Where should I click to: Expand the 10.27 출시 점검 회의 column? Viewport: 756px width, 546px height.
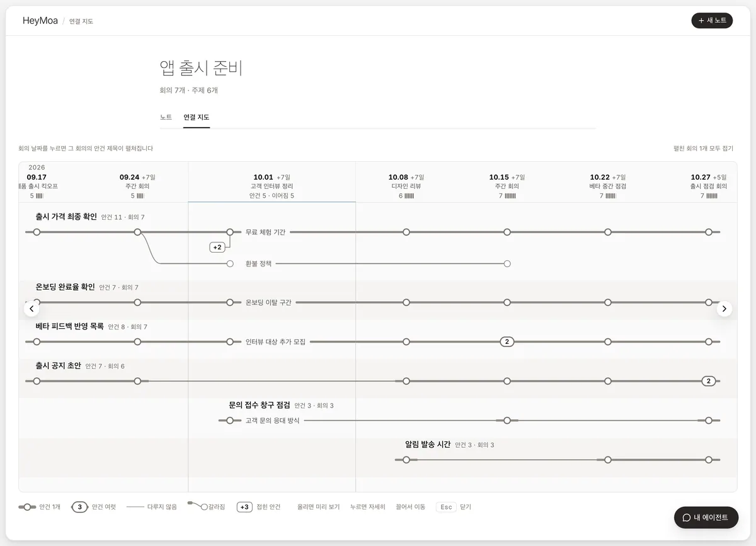[x=709, y=186]
